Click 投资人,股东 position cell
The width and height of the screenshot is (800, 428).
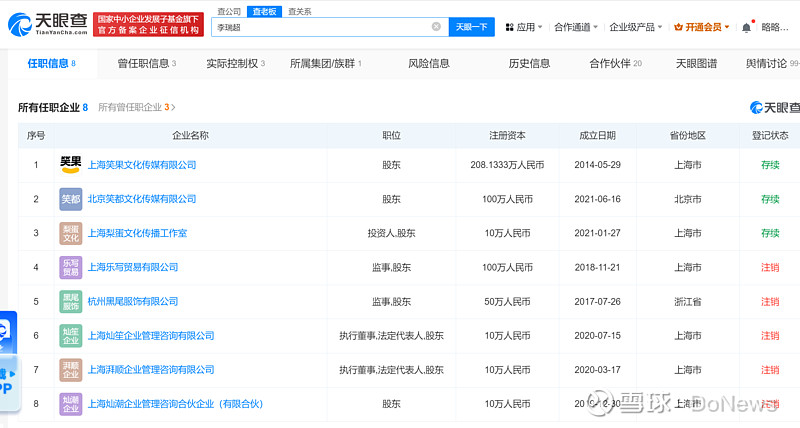[391, 233]
